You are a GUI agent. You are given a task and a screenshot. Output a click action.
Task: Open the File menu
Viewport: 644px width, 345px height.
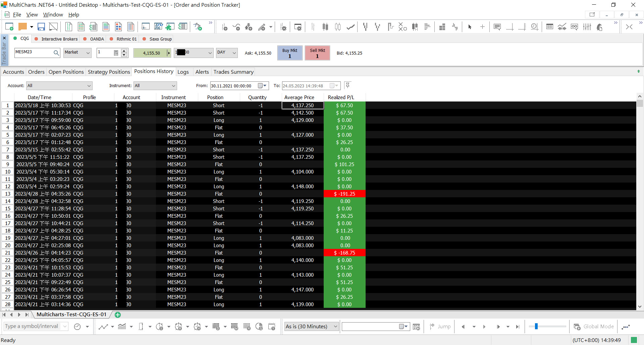17,14
